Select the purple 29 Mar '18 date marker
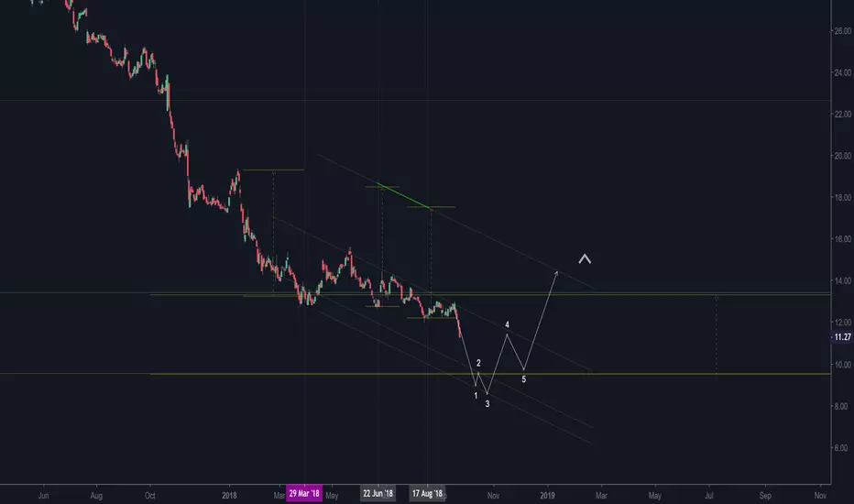Image resolution: width=854 pixels, height=504 pixels. (304, 494)
